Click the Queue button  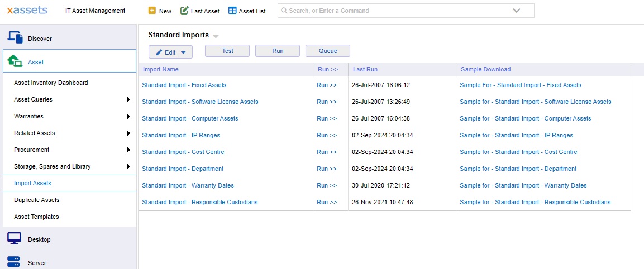[x=328, y=51]
